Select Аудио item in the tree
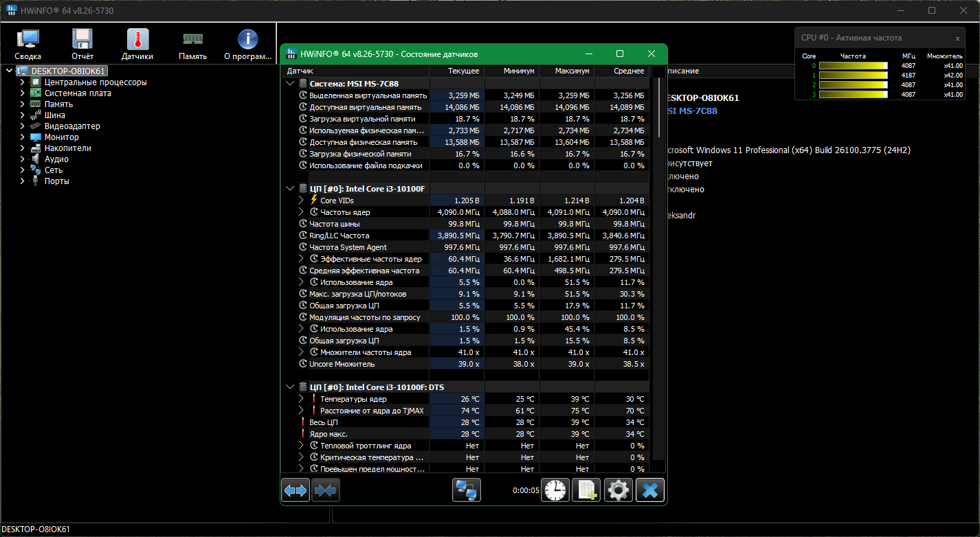Screen dimensions: 980x537 click(56, 159)
